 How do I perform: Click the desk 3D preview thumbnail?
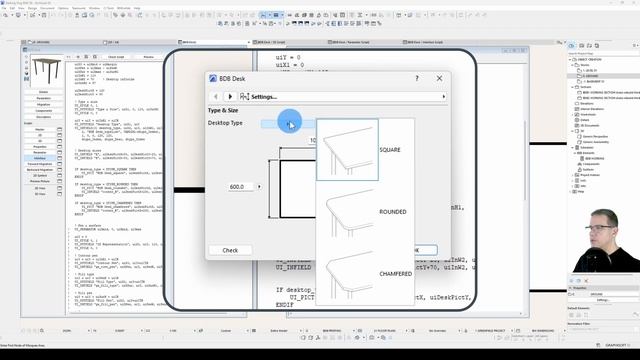[48, 71]
